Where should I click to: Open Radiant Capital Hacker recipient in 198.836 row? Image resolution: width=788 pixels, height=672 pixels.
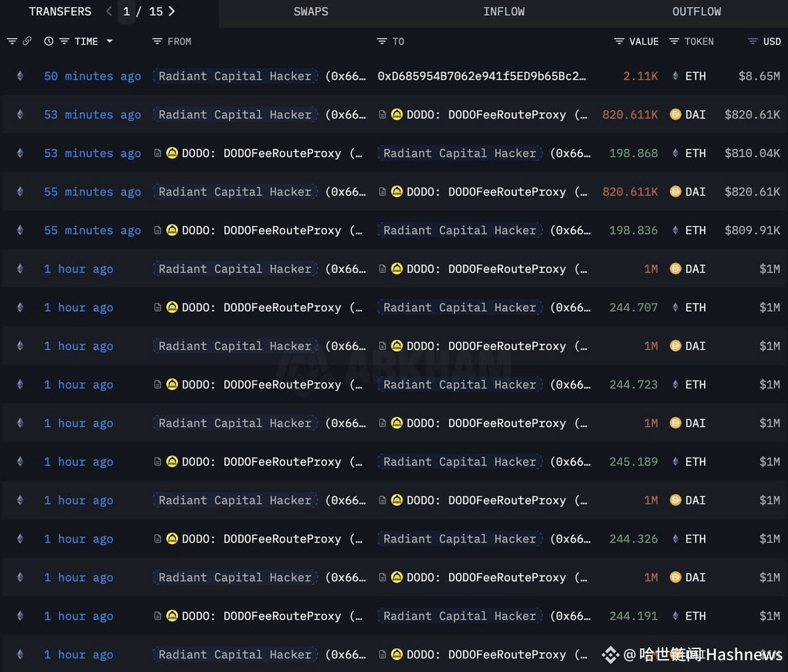(x=460, y=230)
